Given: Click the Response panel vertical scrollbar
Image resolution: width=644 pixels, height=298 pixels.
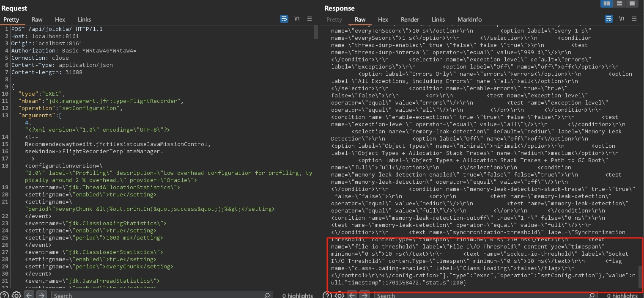Looking at the screenshot, I should [x=641, y=277].
